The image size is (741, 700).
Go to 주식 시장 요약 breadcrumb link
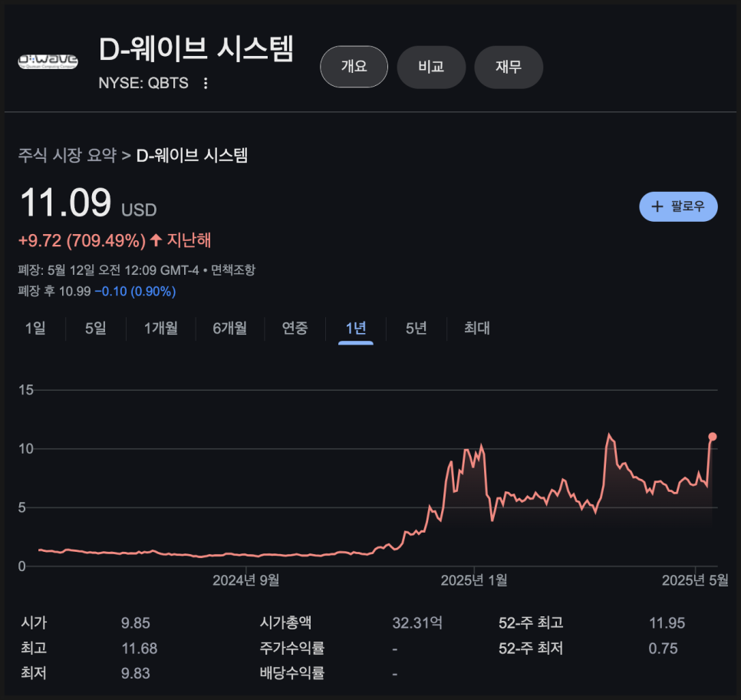pos(67,155)
